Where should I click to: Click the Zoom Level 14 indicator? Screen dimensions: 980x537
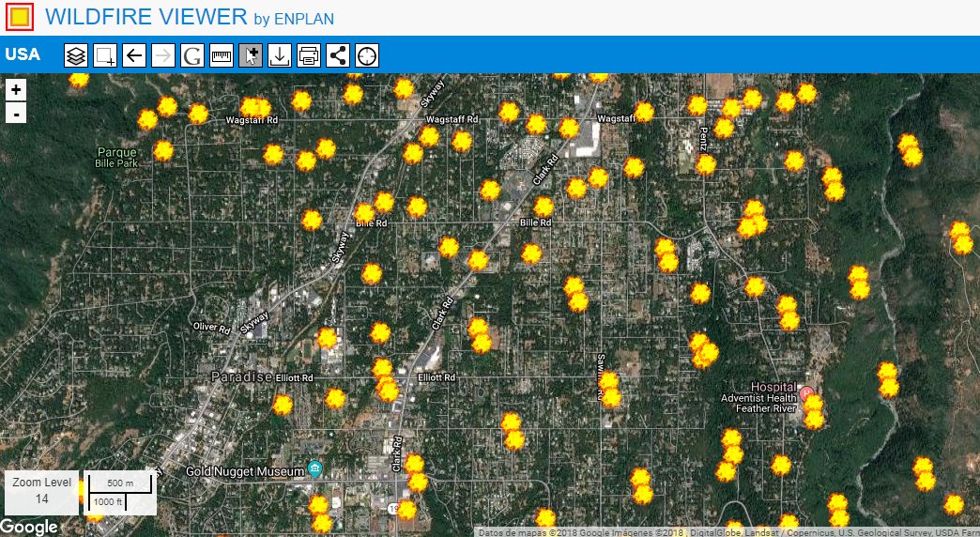pos(42,491)
